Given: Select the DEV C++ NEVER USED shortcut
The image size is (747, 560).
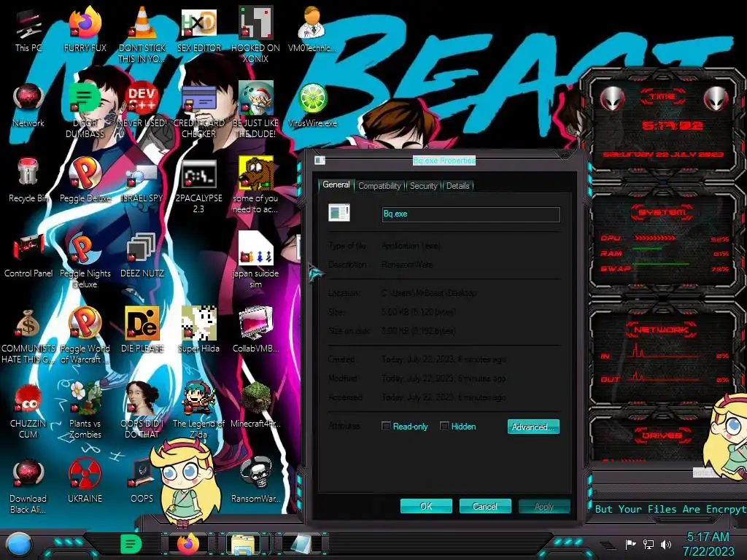Looking at the screenshot, I should click(142, 105).
